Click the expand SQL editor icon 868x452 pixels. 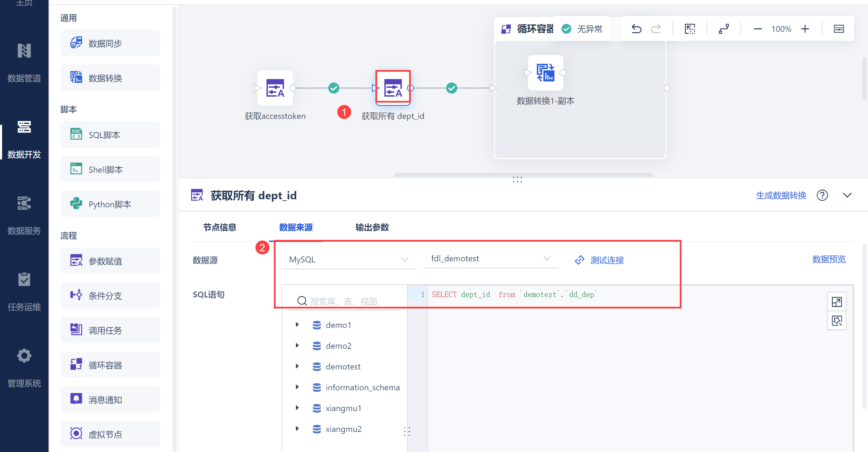pos(836,302)
